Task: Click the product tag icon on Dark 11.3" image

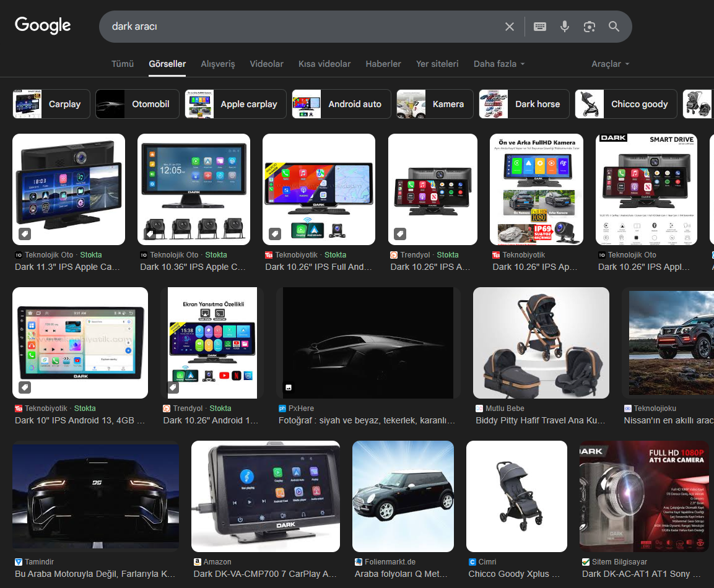Action: 25,234
